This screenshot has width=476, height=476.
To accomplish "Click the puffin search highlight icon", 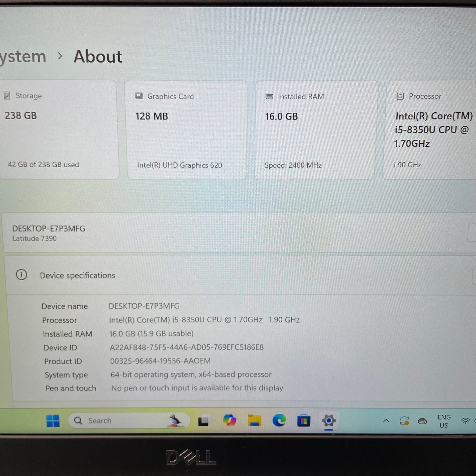I will coord(175,421).
